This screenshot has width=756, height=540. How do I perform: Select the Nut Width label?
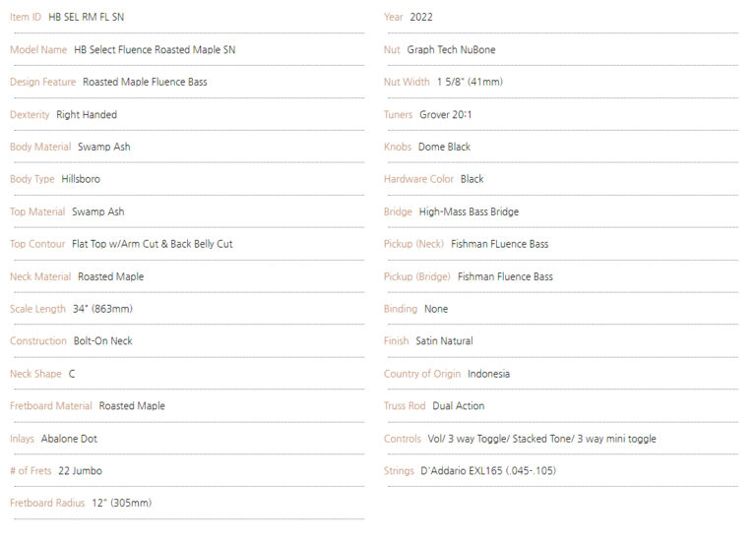click(407, 82)
